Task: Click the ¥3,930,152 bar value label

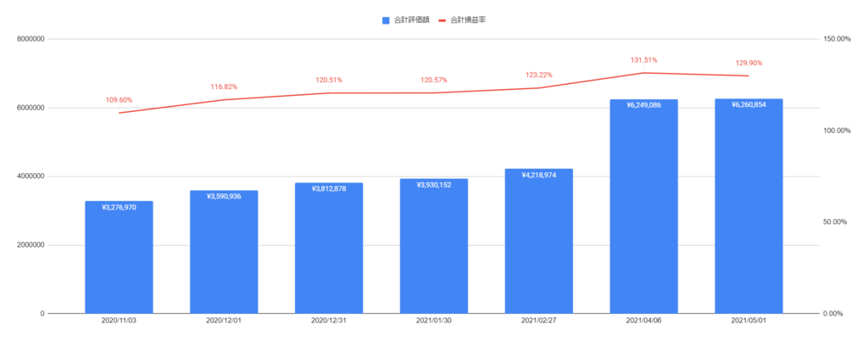Action: 434,185
